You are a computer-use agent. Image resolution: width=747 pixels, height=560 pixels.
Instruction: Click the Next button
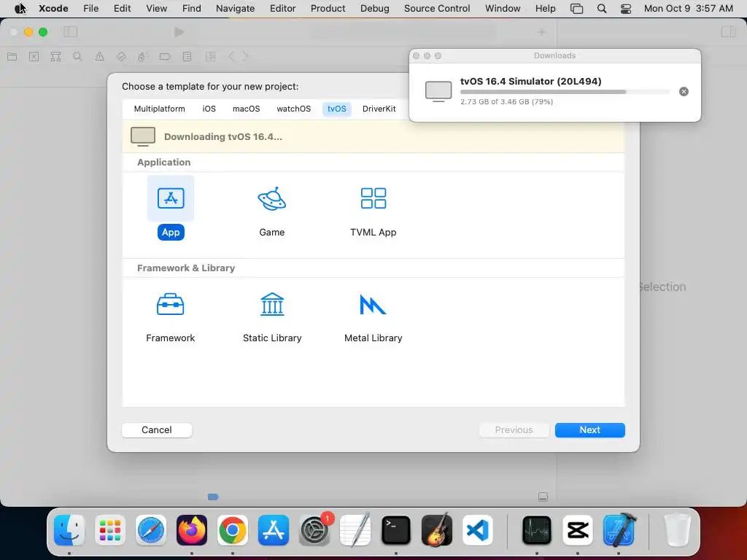[x=589, y=430]
